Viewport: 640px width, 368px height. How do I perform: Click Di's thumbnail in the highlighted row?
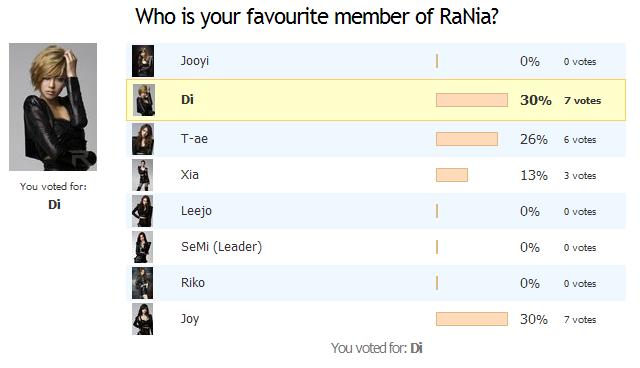tap(144, 100)
